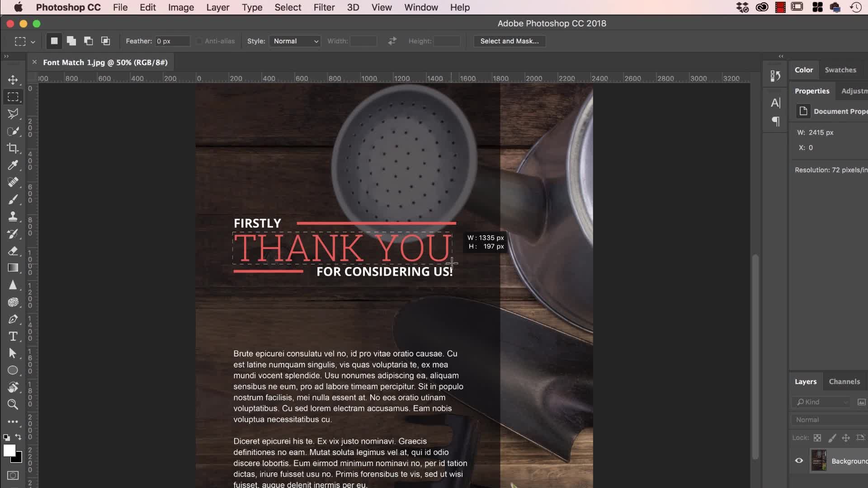Hide the Background layer visibility
The height and width of the screenshot is (488, 868).
pyautogui.click(x=799, y=461)
